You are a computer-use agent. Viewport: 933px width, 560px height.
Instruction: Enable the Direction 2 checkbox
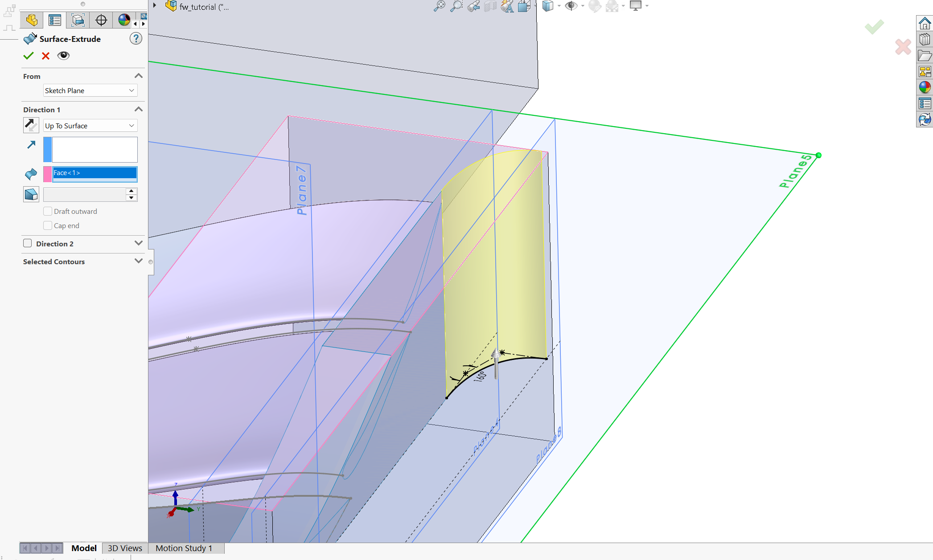(28, 243)
